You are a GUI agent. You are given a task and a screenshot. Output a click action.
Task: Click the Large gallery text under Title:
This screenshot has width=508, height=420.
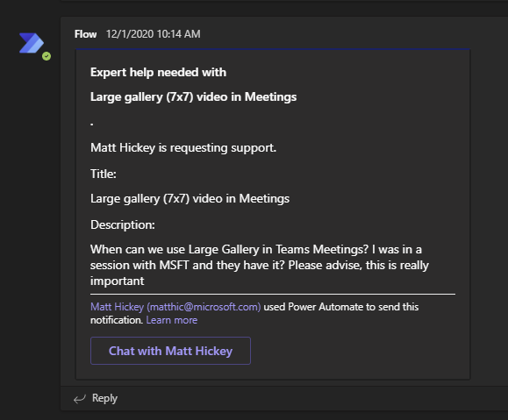tap(190, 198)
